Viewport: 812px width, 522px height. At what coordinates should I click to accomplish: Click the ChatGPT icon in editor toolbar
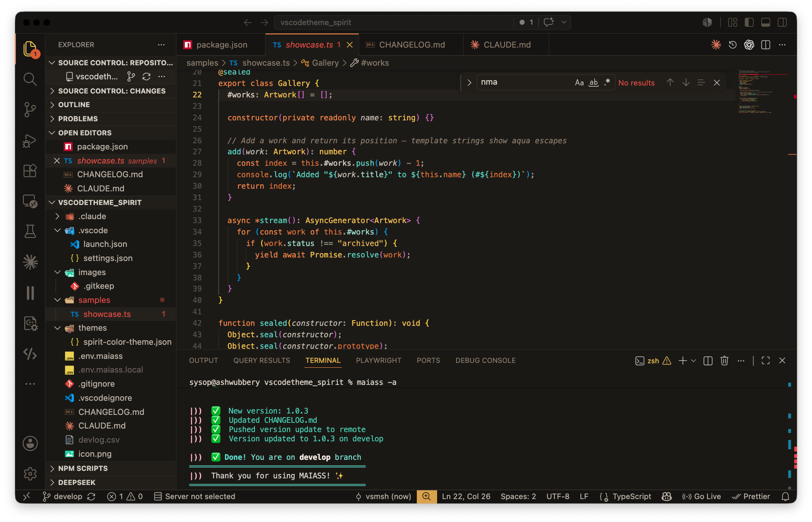pos(749,45)
